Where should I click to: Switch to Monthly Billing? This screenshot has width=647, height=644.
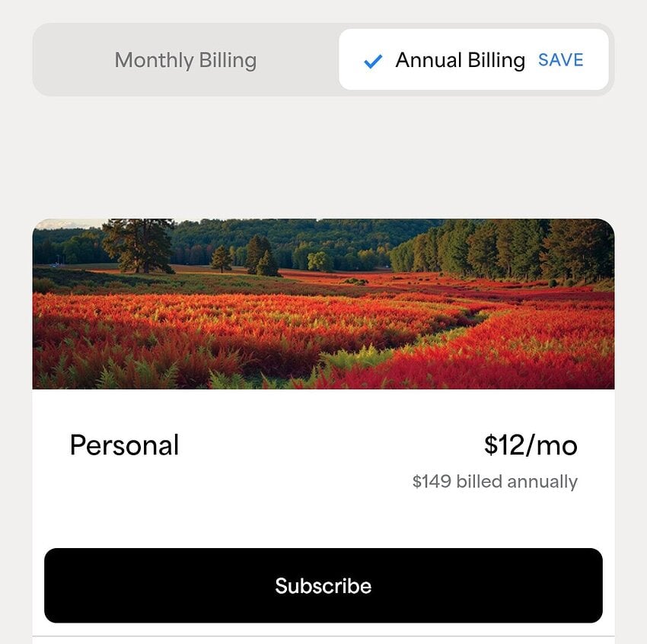pyautogui.click(x=186, y=60)
